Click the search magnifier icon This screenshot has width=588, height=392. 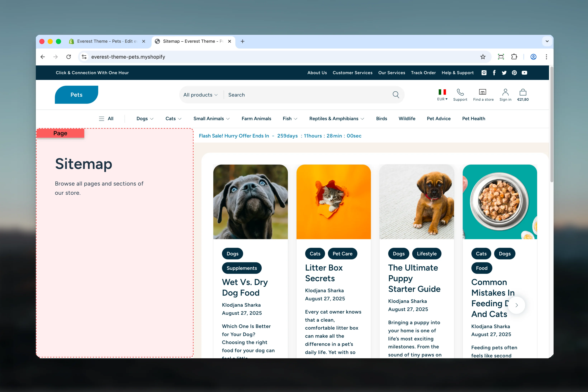tap(396, 95)
